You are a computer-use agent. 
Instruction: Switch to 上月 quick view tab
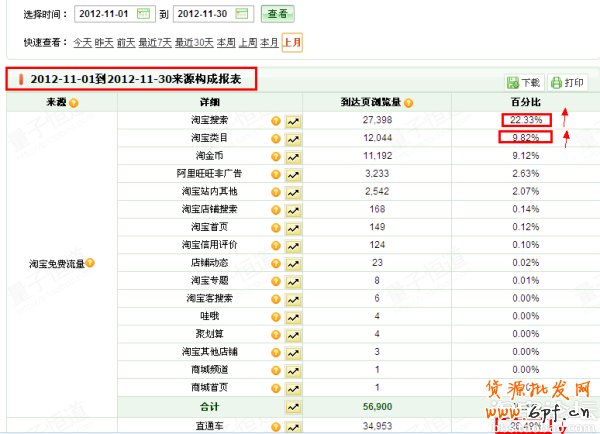click(292, 42)
